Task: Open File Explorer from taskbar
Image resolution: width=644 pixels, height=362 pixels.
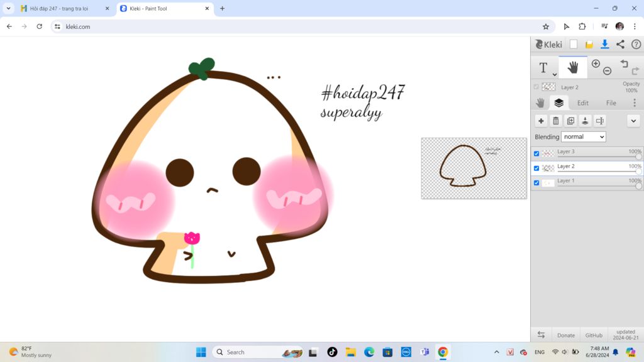Action: pyautogui.click(x=350, y=352)
